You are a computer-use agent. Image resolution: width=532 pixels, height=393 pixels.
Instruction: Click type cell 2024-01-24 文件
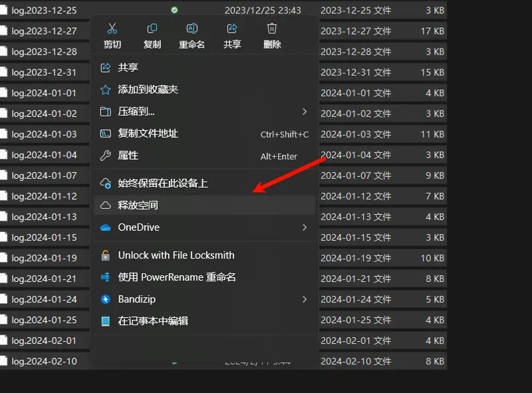tap(356, 299)
